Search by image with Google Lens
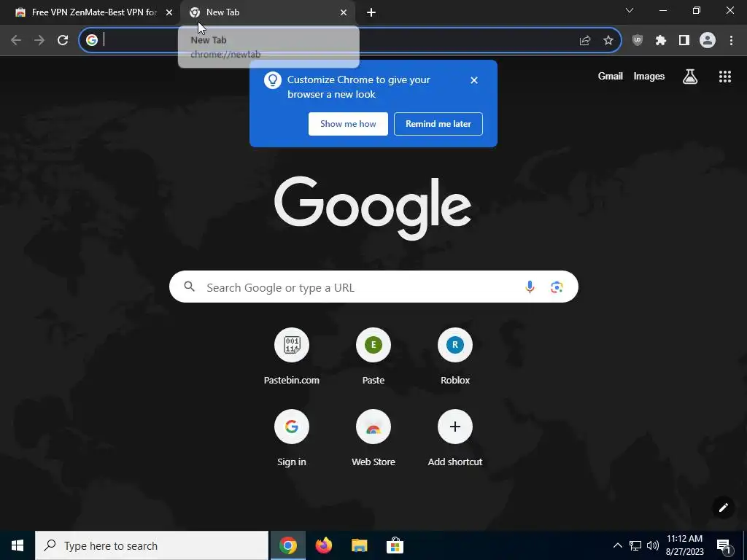 (557, 287)
